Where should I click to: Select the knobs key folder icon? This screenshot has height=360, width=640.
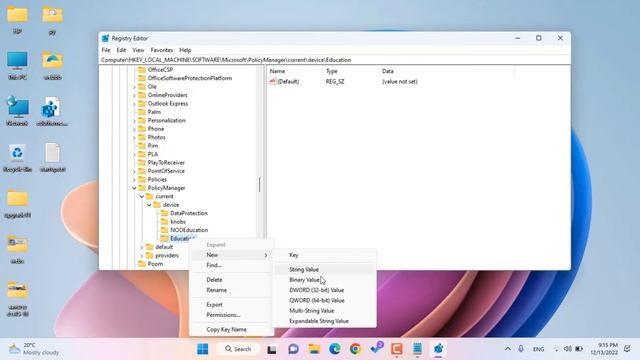click(164, 222)
